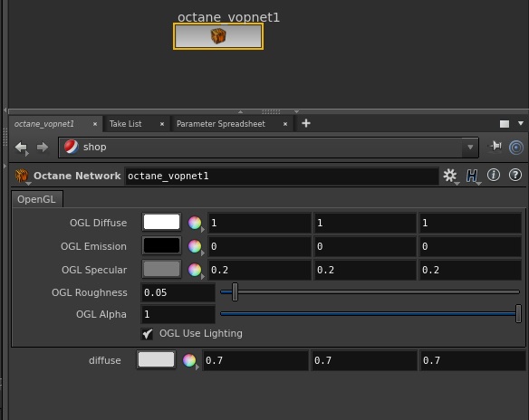This screenshot has height=420, width=529.
Task: Click the pane divider up arrow
Action: pos(241,111)
